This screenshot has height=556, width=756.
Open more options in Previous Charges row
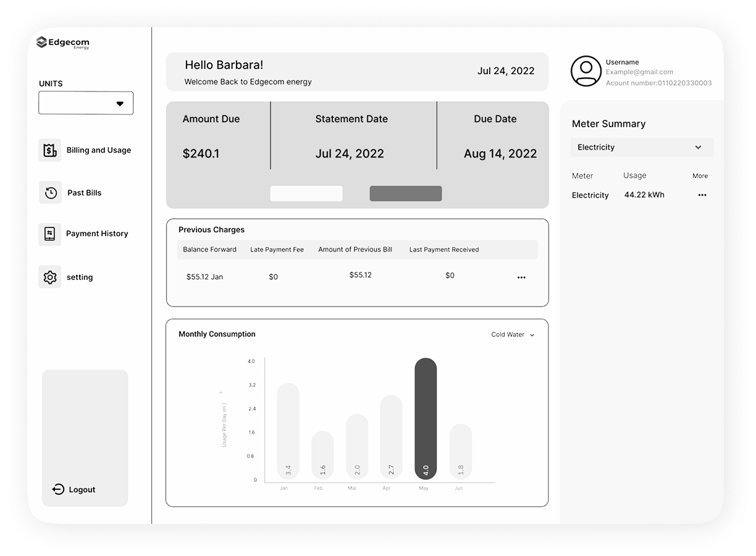click(521, 278)
